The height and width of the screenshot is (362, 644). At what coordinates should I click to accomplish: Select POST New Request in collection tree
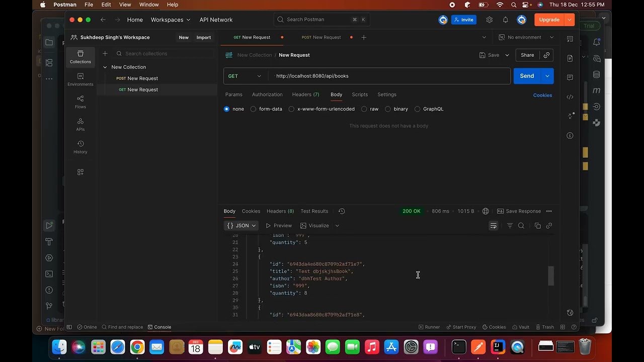137,78
